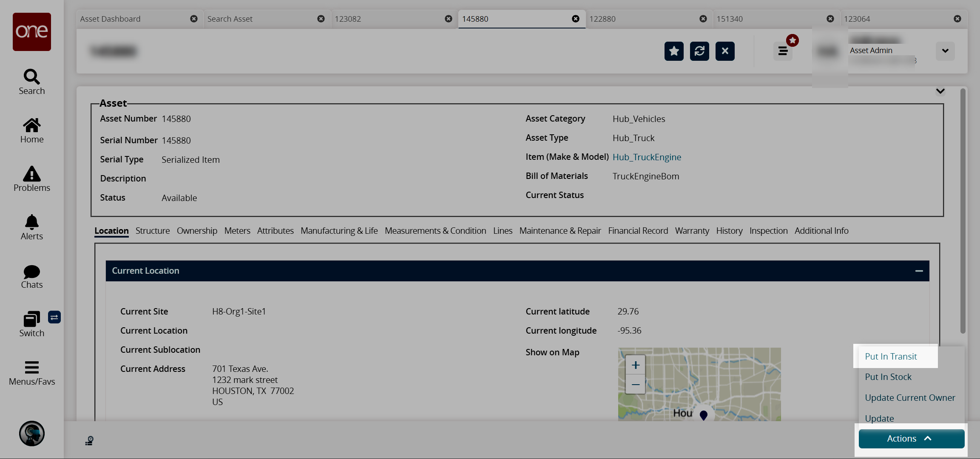Viewport: 980px width, 459px height.
Task: Collapse the Current Location section
Action: point(919,271)
